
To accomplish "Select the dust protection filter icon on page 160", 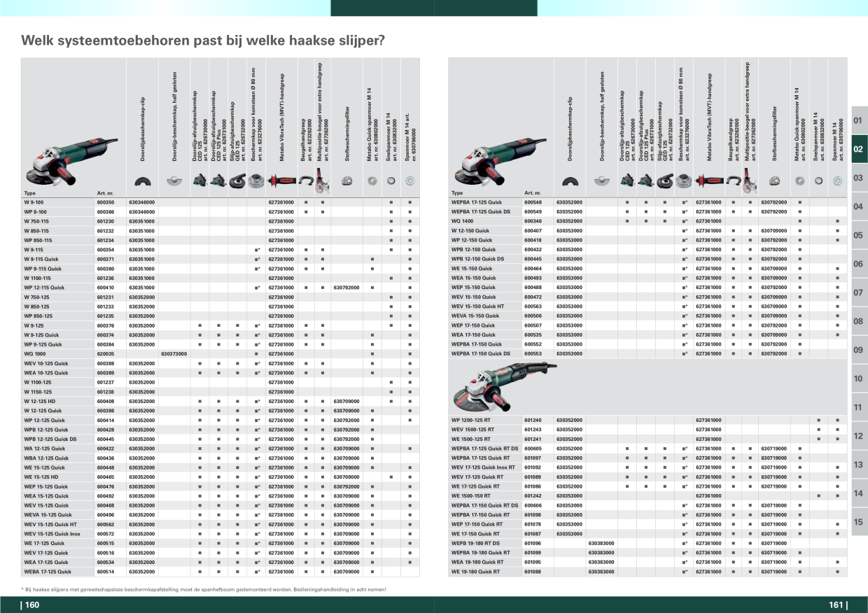I will (346, 181).
